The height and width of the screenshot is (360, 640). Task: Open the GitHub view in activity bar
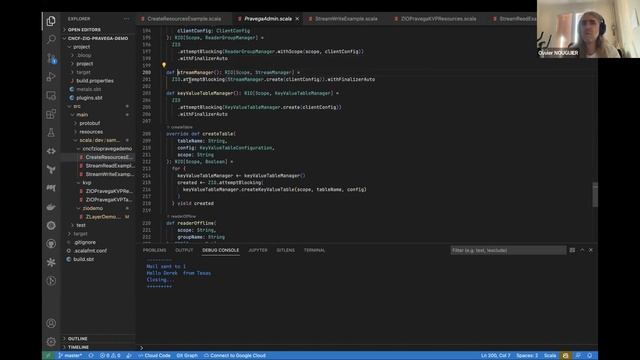tap(51, 244)
